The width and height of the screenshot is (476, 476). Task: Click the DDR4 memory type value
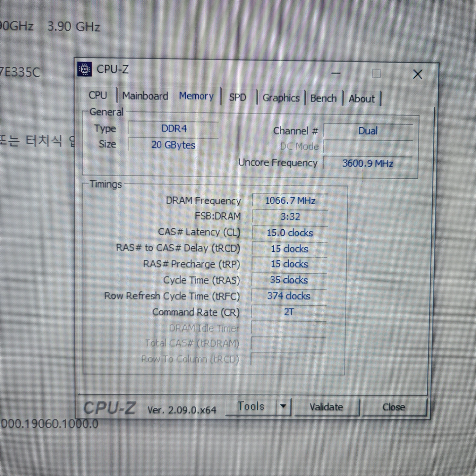click(174, 129)
